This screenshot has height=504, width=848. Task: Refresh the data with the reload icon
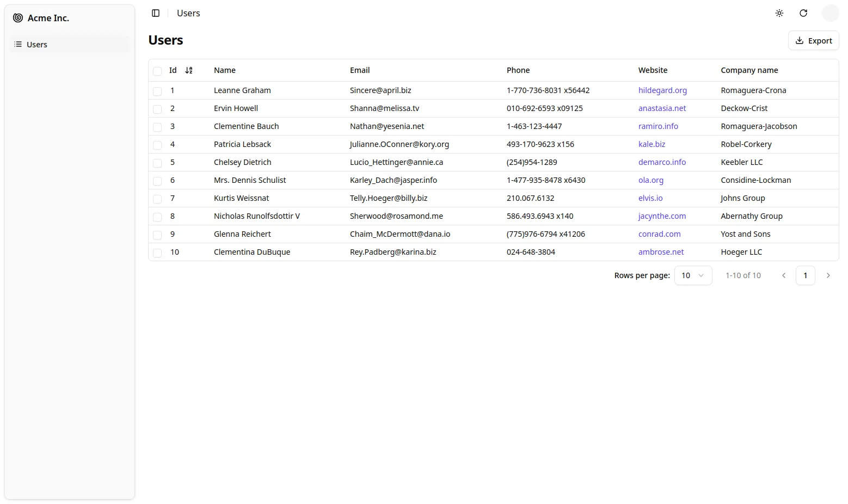coord(803,13)
